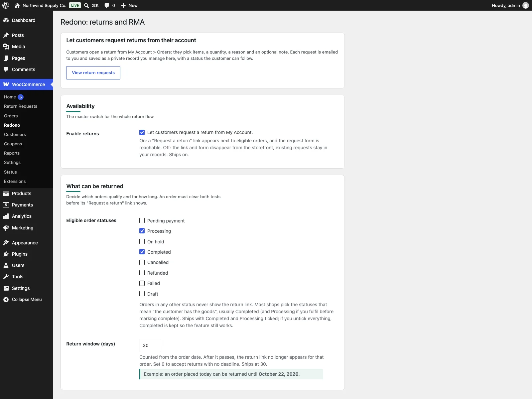Image resolution: width=532 pixels, height=399 pixels.
Task: Open the comments bubble icon in admin bar
Action: (107, 5)
